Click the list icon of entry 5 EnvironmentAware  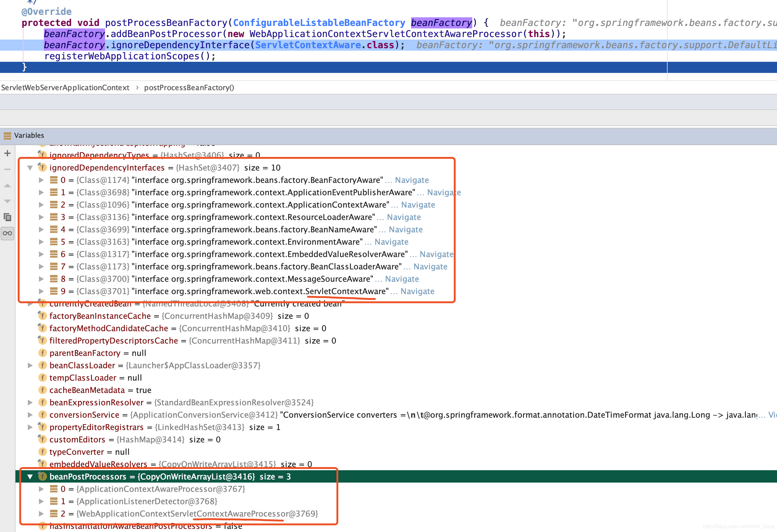coord(54,242)
